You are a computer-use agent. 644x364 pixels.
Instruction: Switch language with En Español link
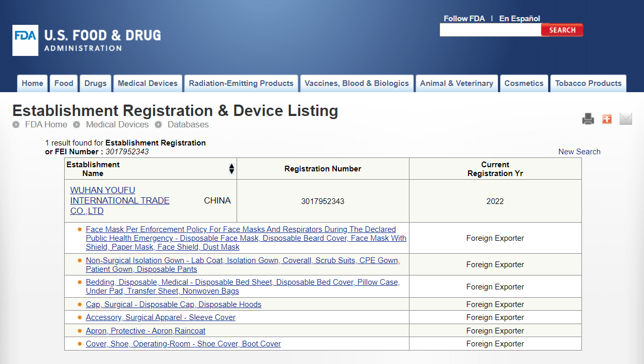(x=519, y=19)
